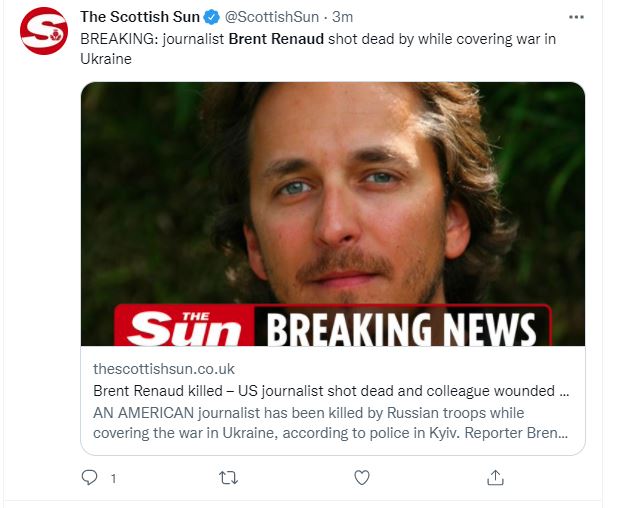The width and height of the screenshot is (625, 508).
Task: Click bold 'Brent Renaud' name in tweet
Action: 276,39
